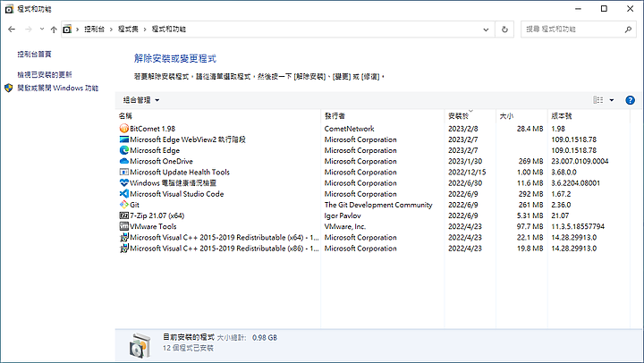Click the search 程式和功能 input field

pyautogui.click(x=573, y=30)
